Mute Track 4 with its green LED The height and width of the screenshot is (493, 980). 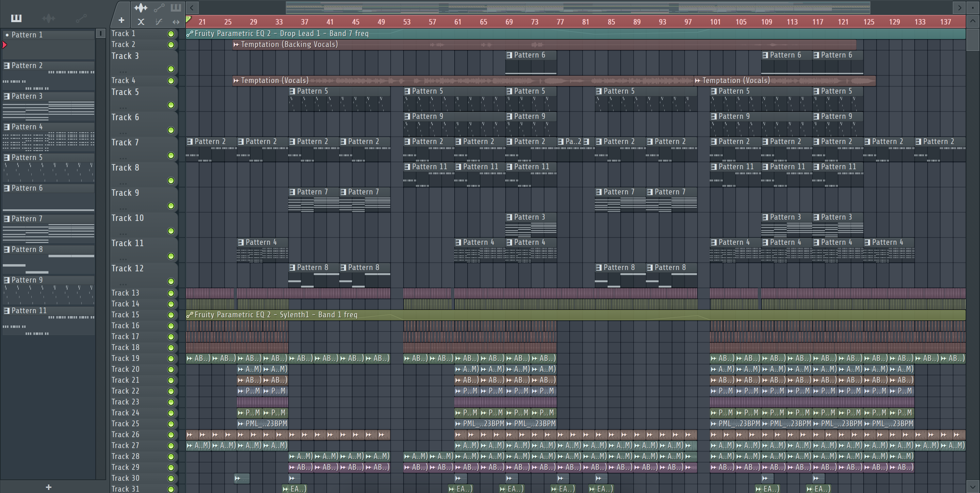point(171,81)
